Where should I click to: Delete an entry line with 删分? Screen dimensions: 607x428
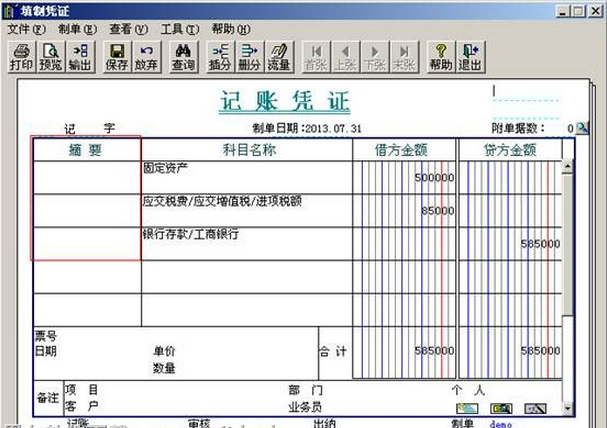[x=249, y=56]
